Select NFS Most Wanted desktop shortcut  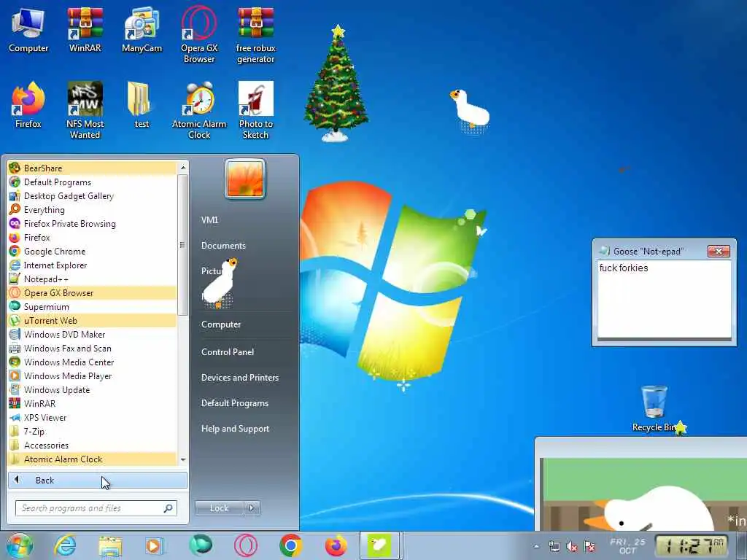85,110
